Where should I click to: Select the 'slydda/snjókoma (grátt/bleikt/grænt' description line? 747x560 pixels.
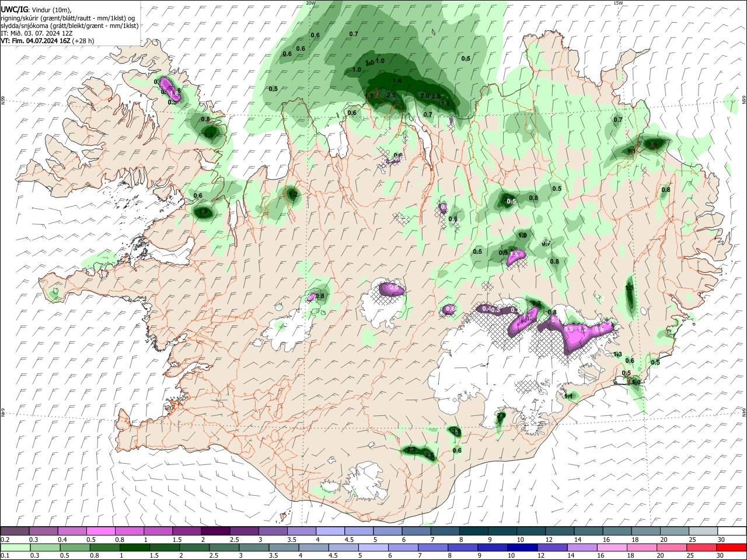pyautogui.click(x=70, y=26)
